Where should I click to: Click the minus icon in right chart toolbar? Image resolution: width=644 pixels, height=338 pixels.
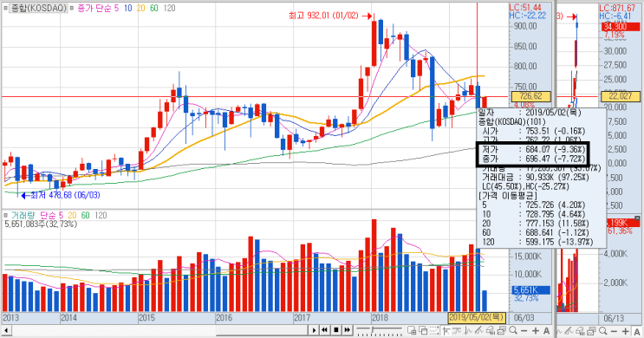614,331
